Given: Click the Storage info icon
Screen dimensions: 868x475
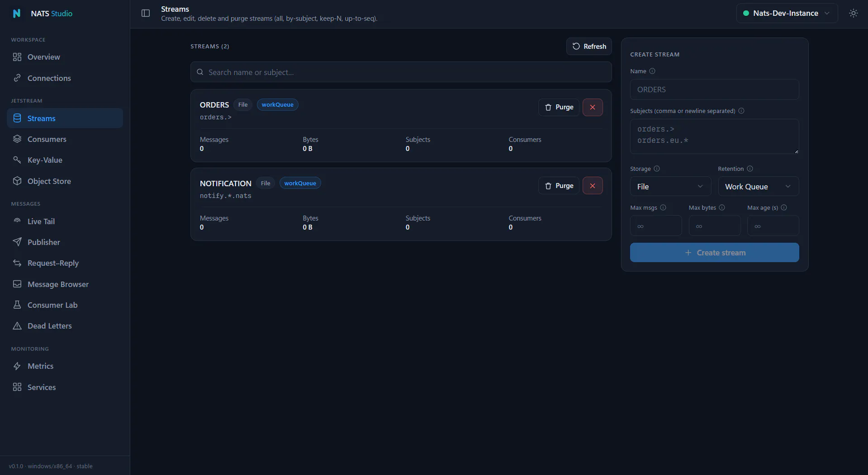Looking at the screenshot, I should coord(657,169).
